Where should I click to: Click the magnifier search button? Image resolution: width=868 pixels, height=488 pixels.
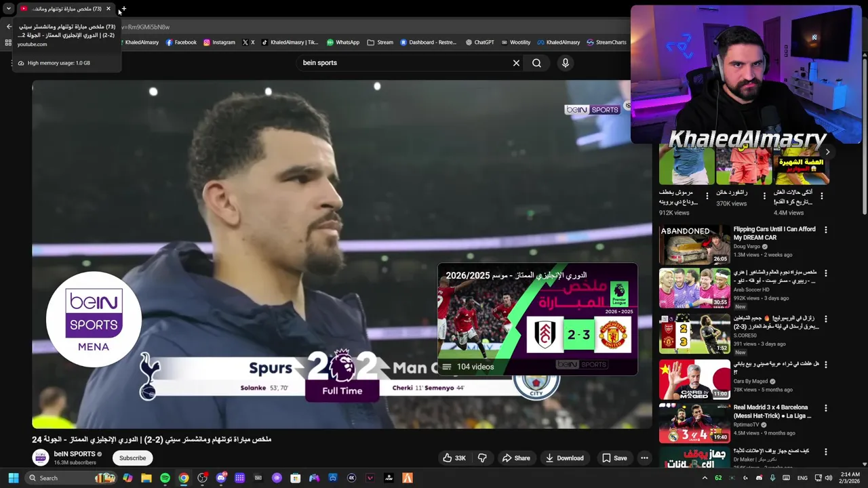(x=536, y=63)
